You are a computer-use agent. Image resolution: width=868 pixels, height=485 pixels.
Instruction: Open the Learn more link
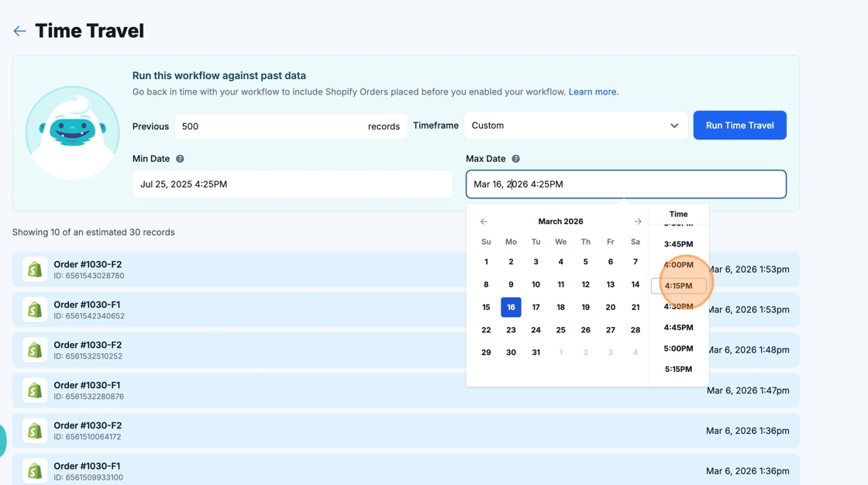point(592,91)
